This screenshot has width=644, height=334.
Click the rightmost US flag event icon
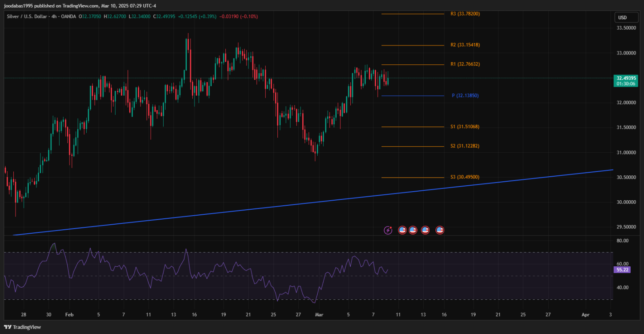[440, 230]
